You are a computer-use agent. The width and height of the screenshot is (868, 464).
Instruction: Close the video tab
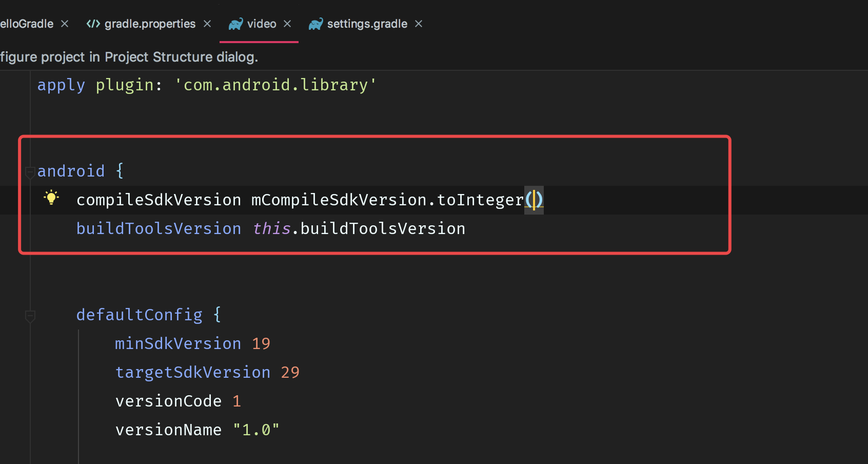point(287,24)
